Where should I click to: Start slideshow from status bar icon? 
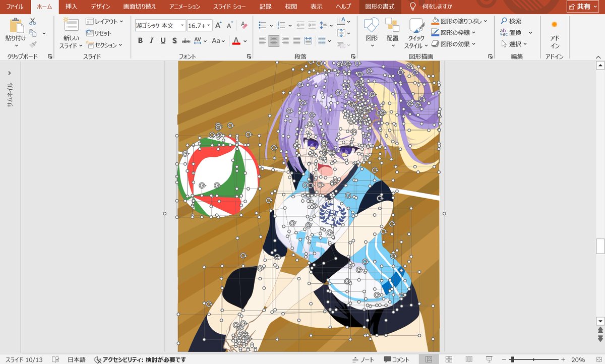coord(489,359)
